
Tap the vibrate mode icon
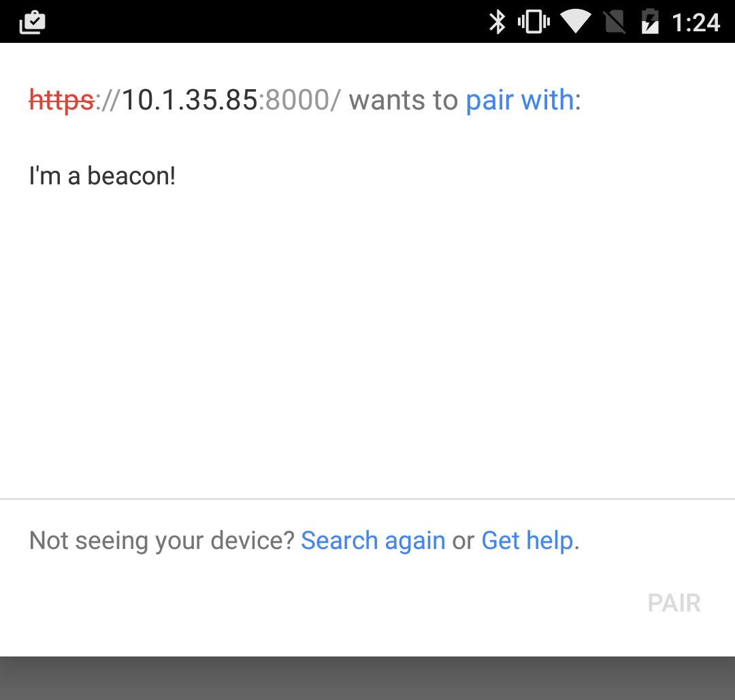tap(534, 22)
